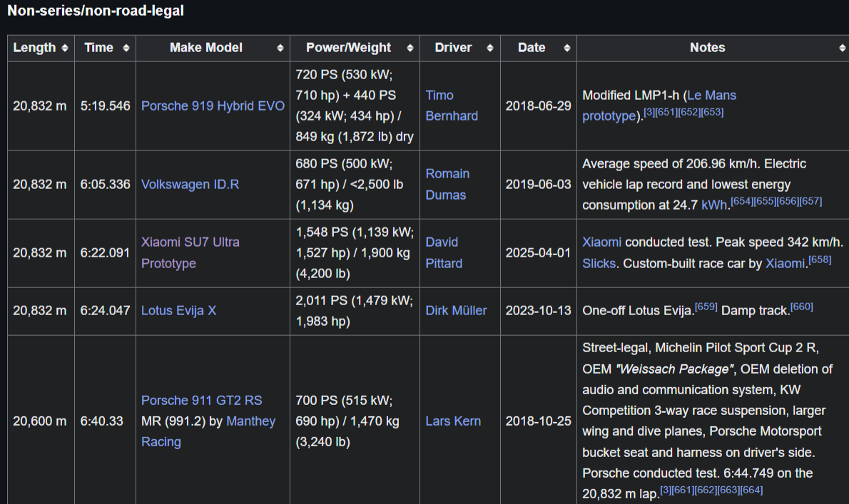Open the Xiaomi link starting the notes

coord(601,242)
